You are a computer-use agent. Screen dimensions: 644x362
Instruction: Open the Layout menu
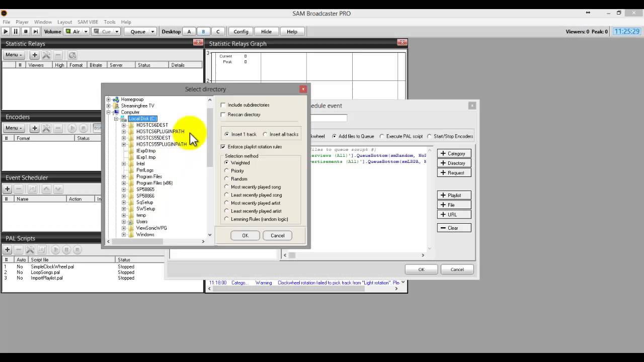[x=64, y=22]
